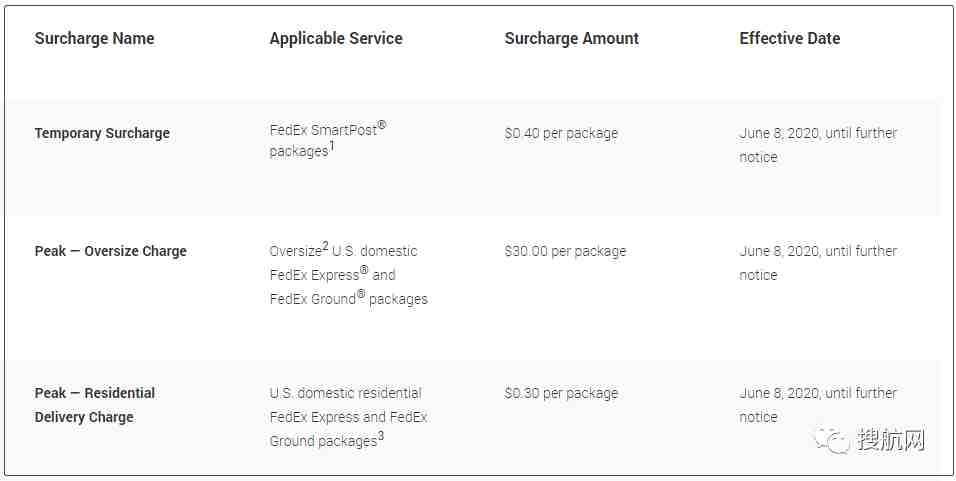Click the Surcharge Amount column header
The image size is (956, 481).
click(x=571, y=38)
